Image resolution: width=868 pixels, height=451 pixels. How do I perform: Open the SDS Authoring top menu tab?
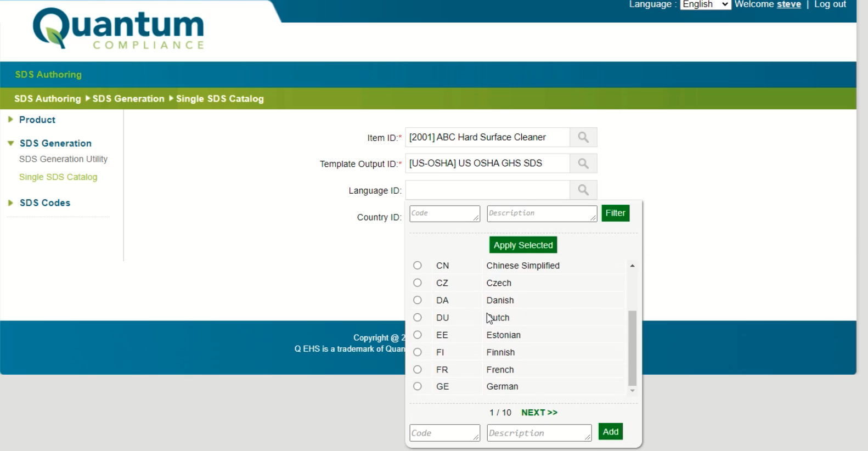tap(48, 75)
